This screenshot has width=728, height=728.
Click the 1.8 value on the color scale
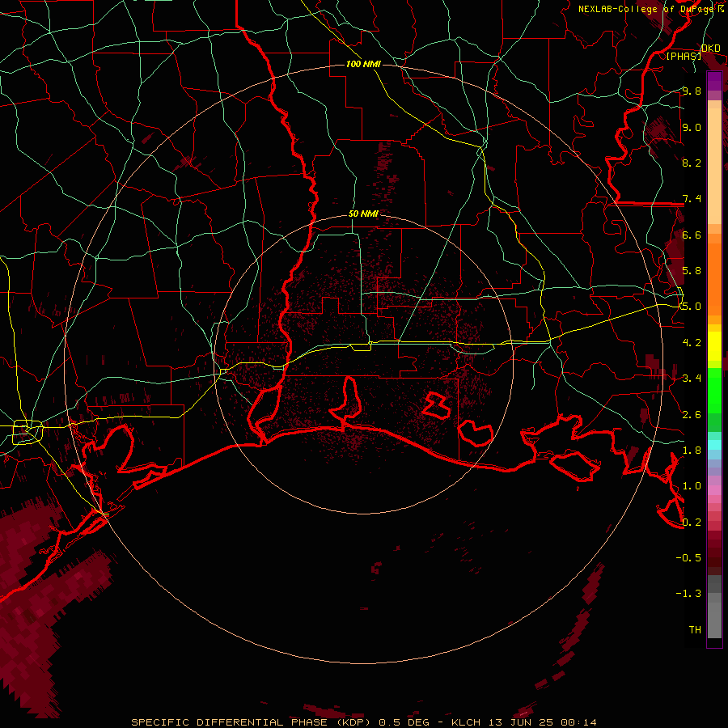[692, 451]
